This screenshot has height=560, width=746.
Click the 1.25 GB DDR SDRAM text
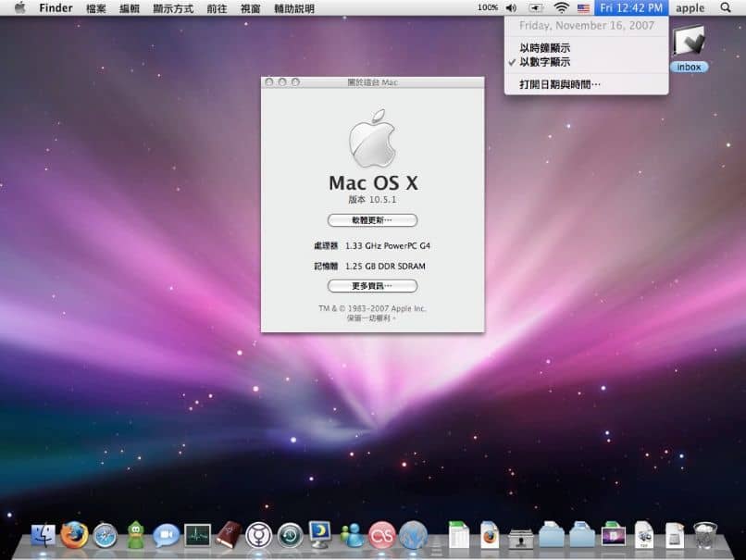(385, 267)
